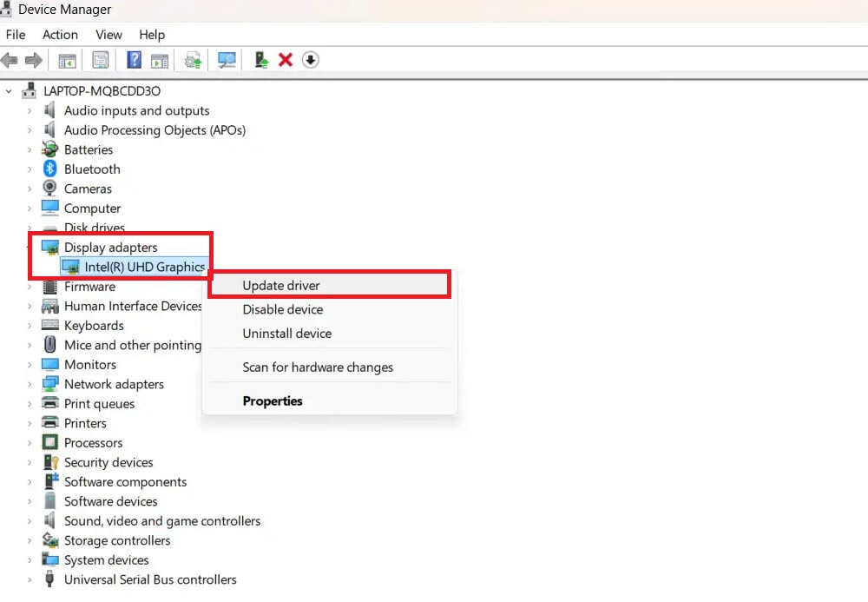Select the Monitors label
The image size is (868, 602).
(x=90, y=364)
